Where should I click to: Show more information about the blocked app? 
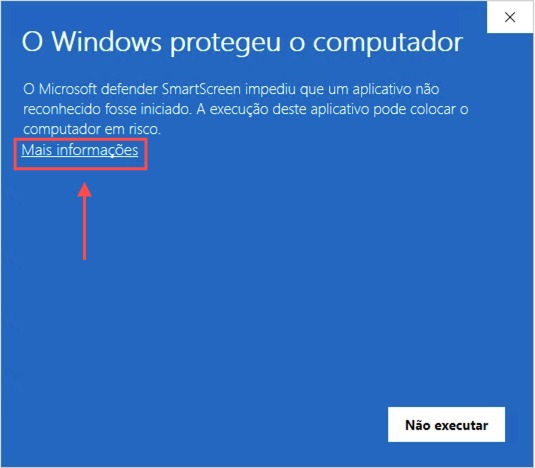79,150
